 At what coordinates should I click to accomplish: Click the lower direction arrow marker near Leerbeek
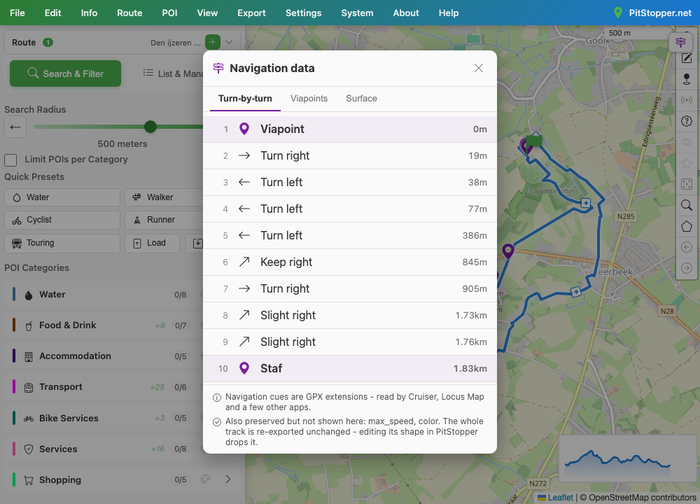click(576, 292)
